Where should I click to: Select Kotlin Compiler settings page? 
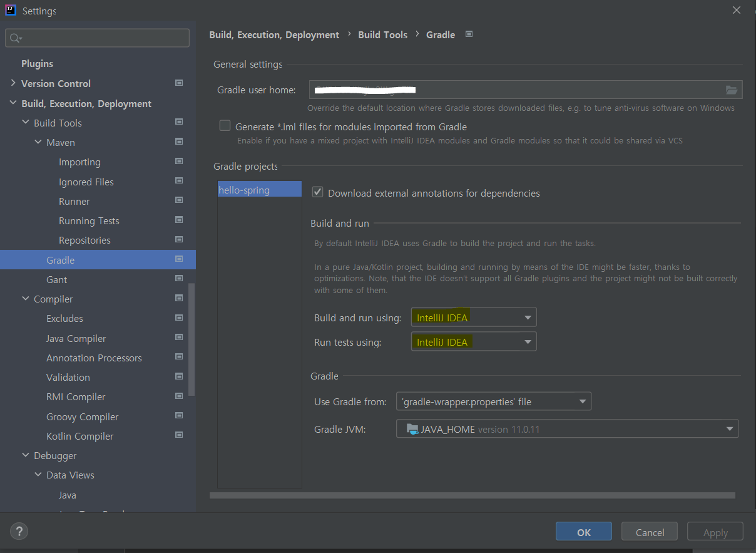[x=80, y=436]
